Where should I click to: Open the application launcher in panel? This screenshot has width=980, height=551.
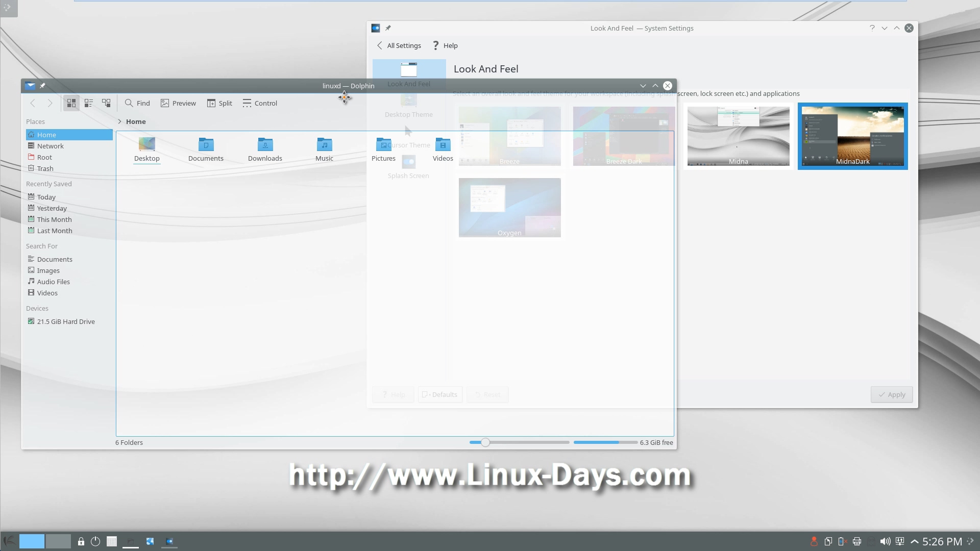coord(9,541)
